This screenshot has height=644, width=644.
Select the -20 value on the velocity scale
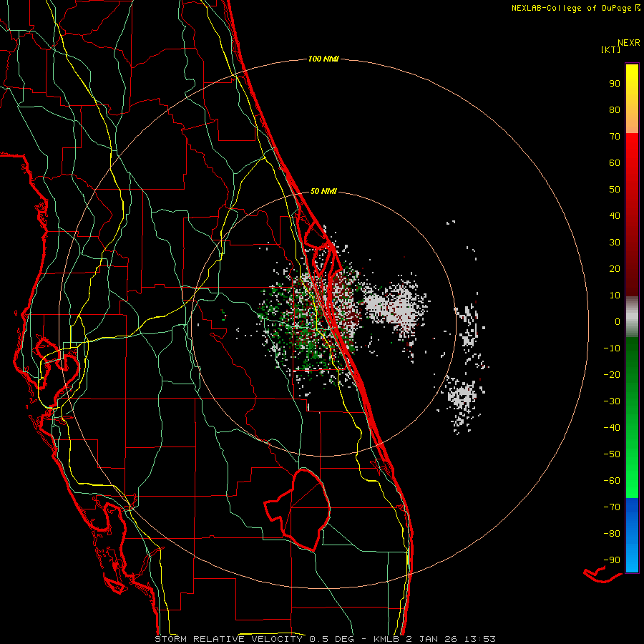(x=612, y=374)
